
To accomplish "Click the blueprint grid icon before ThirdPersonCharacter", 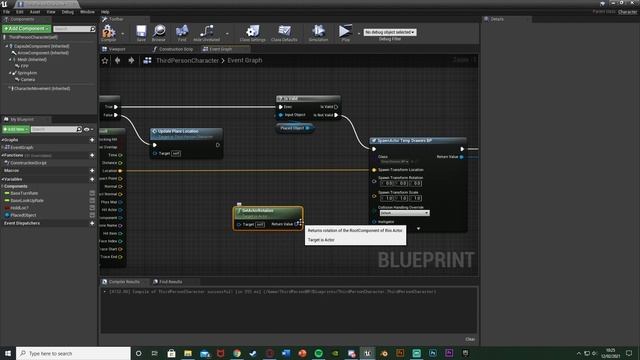I will [147, 60].
